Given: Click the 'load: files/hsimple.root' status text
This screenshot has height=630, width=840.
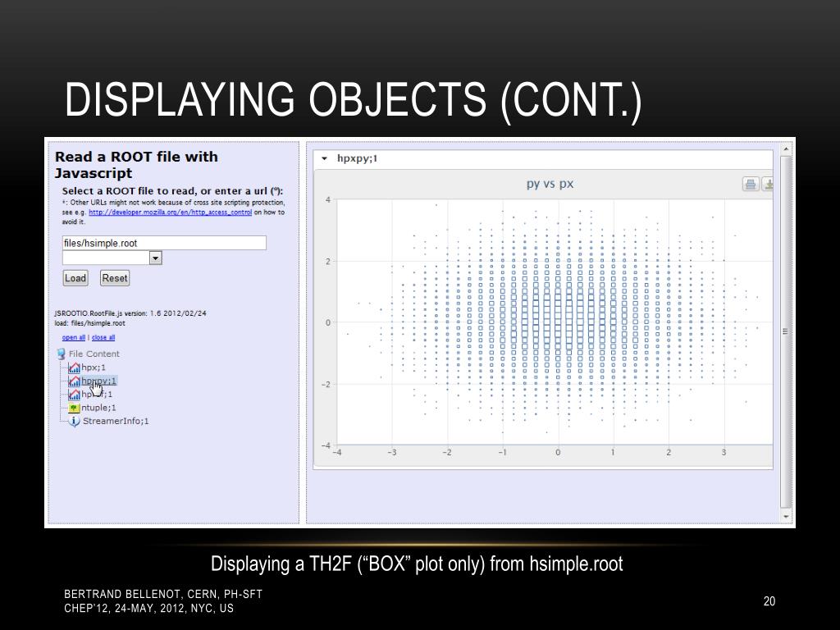Looking at the screenshot, I should click(x=89, y=323).
